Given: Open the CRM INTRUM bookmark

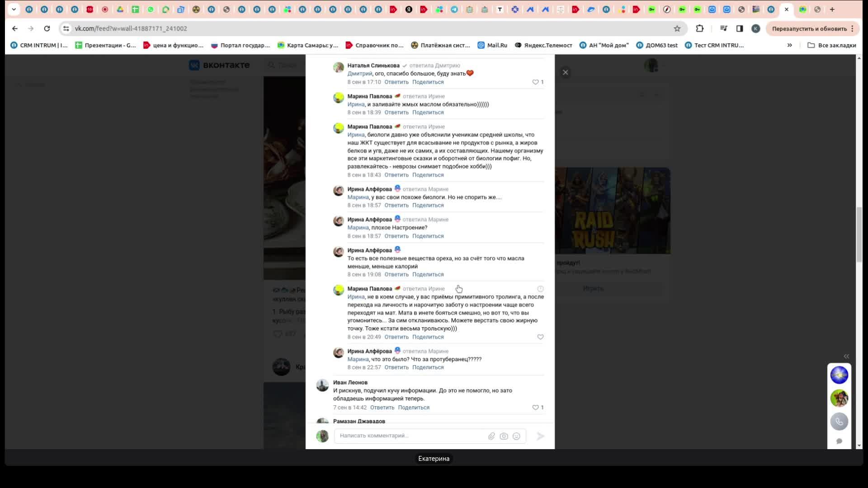Looking at the screenshot, I should [x=39, y=45].
